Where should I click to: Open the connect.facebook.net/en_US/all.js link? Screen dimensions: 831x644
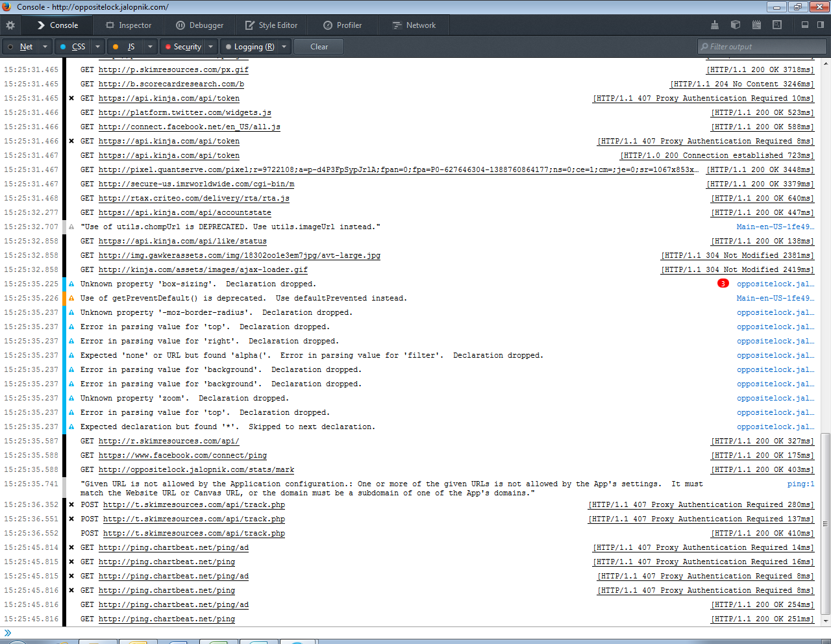(x=190, y=127)
